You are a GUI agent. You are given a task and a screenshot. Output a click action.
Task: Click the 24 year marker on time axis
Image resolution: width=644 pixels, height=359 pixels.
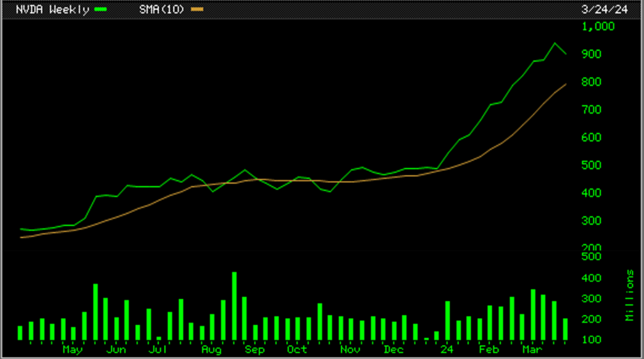pos(447,349)
